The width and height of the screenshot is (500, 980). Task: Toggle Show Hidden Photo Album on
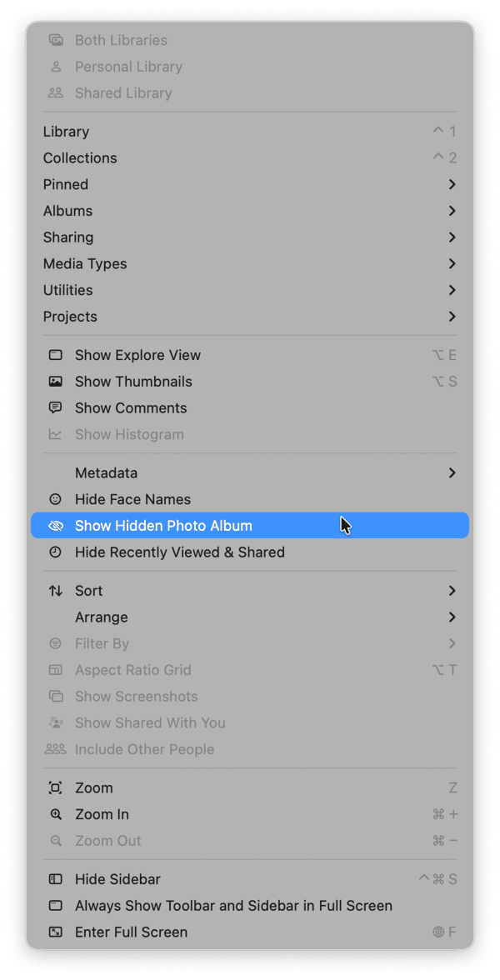(x=150, y=525)
